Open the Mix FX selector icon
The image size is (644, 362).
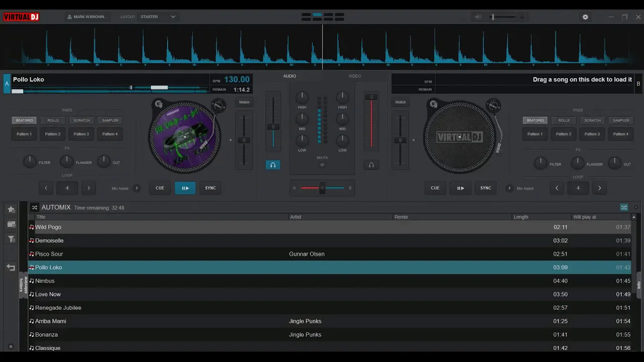(323, 165)
